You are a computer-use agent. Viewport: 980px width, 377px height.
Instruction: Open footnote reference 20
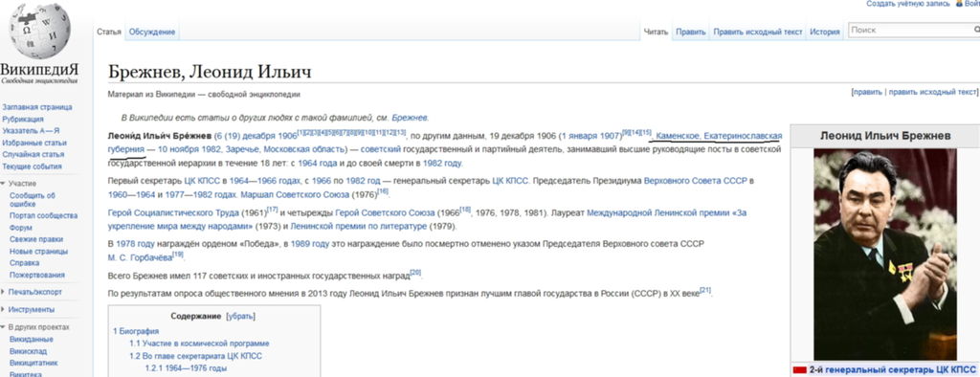[415, 273]
